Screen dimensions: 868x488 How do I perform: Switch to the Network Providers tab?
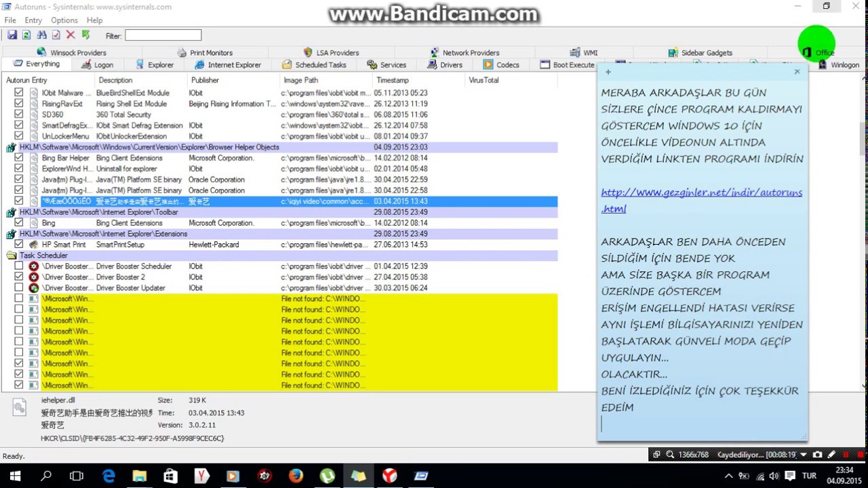465,52
